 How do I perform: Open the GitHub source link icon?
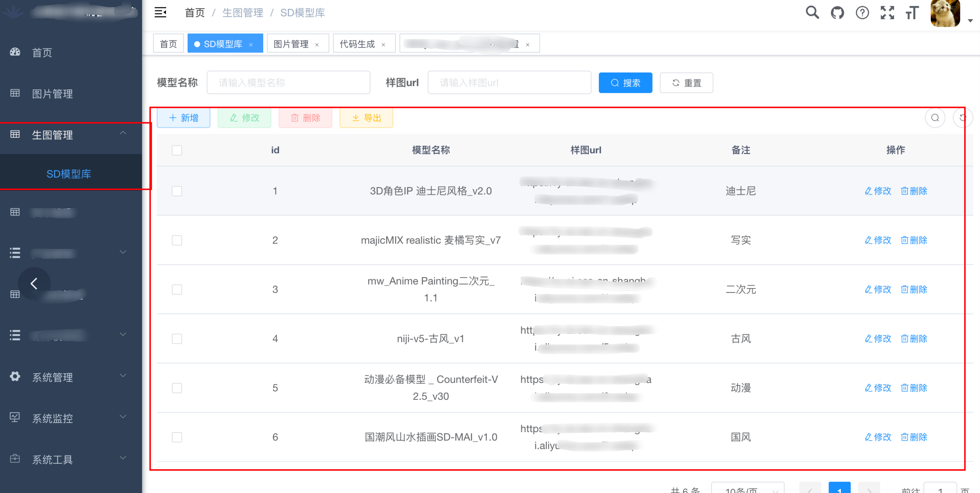tap(837, 13)
